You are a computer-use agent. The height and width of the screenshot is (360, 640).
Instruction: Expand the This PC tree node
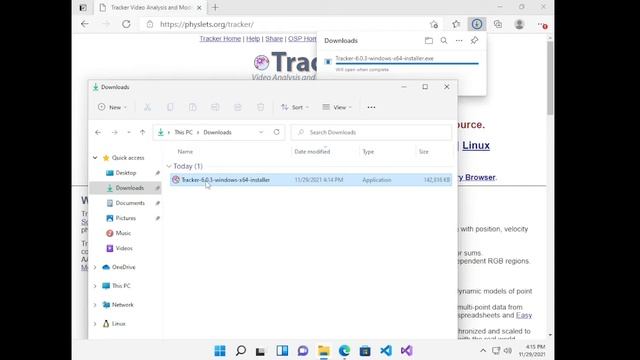point(95,286)
